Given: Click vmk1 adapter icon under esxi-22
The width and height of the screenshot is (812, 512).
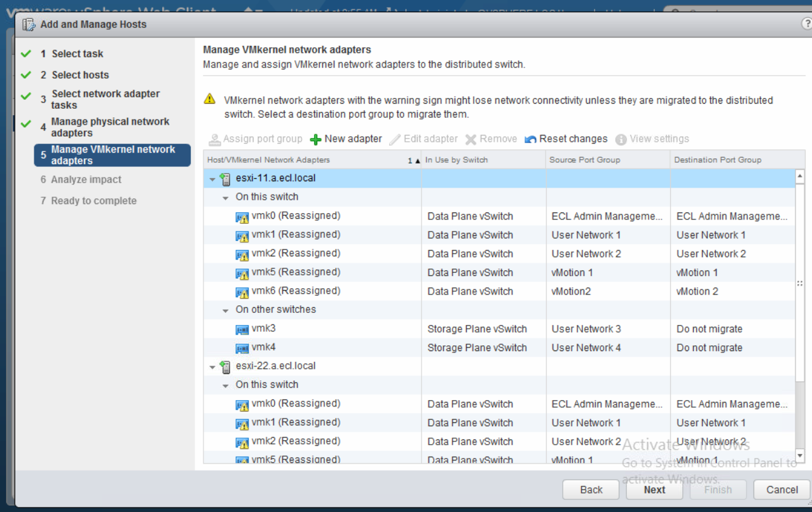Looking at the screenshot, I should coord(242,424).
